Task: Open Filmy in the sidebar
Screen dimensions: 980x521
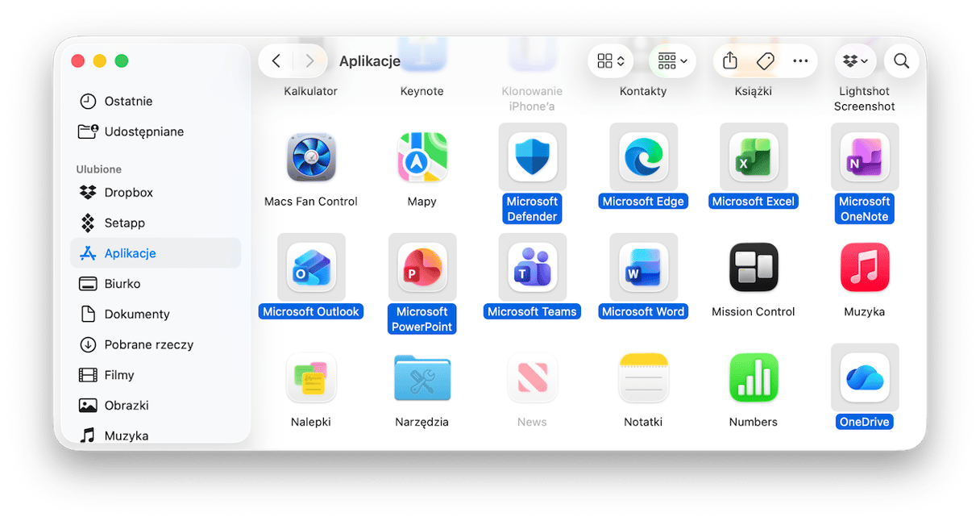Action: pos(156,375)
